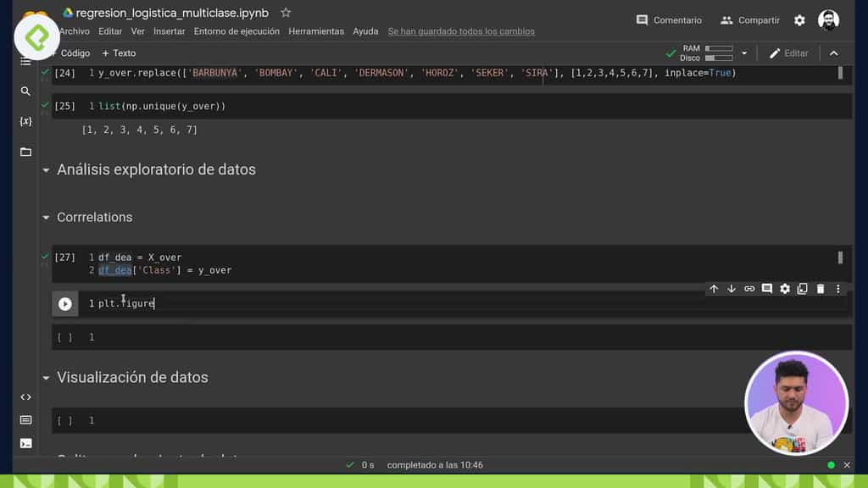Open the Files panel from sidebar

point(25,152)
